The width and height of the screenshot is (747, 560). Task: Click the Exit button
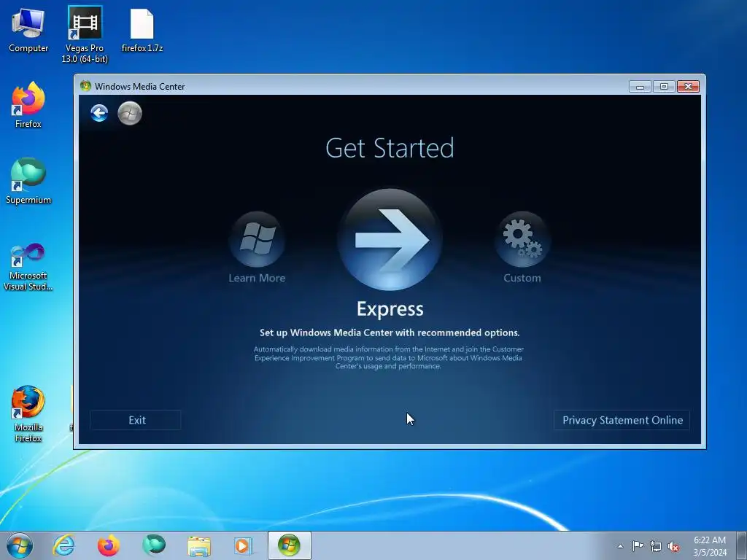coord(136,420)
